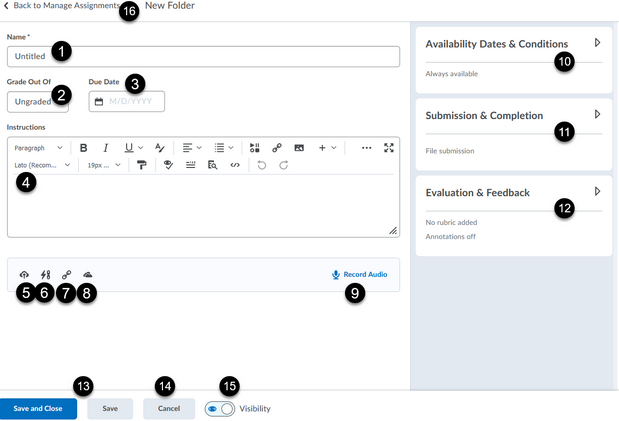
Task: Click the Save and Close button
Action: [x=38, y=409]
